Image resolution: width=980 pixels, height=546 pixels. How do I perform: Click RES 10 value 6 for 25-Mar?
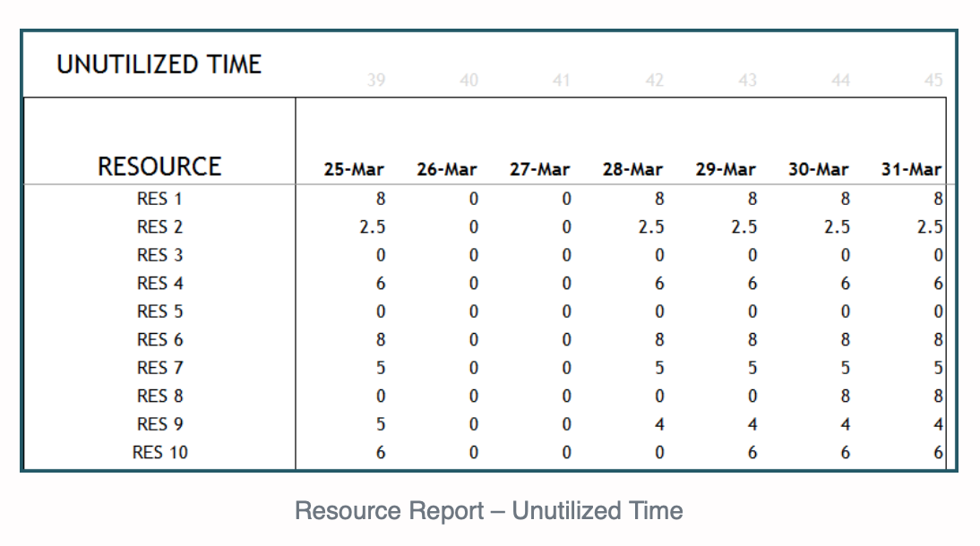point(381,452)
